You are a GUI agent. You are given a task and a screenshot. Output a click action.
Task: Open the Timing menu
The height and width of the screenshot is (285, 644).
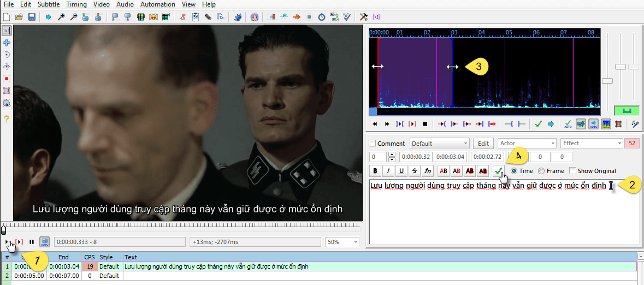76,4
